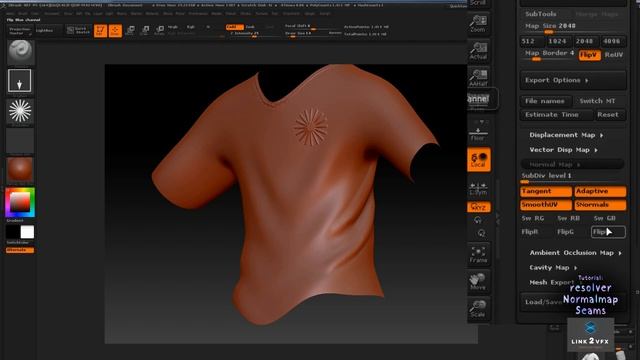Toggle the FlipR channel option

[x=530, y=232]
